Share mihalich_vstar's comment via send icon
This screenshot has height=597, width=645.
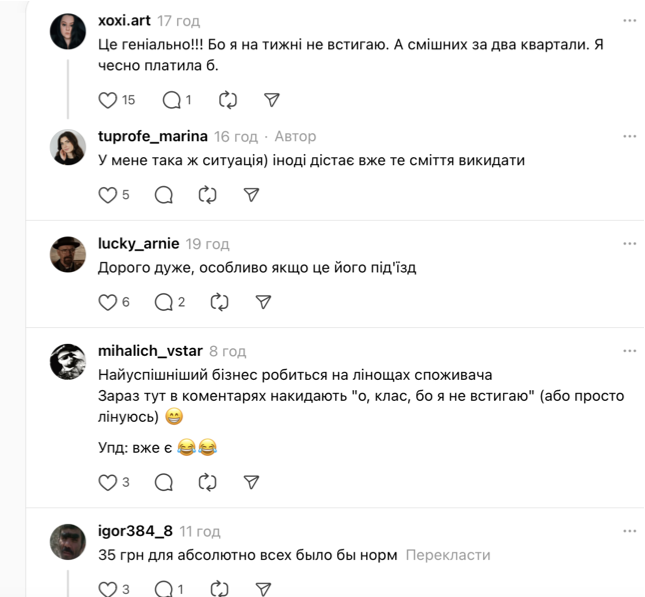pyautogui.click(x=252, y=483)
